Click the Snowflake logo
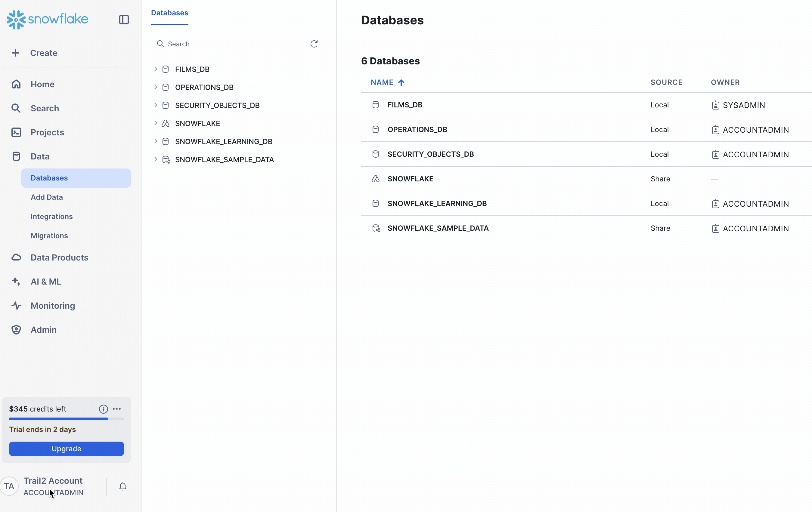 47,20
